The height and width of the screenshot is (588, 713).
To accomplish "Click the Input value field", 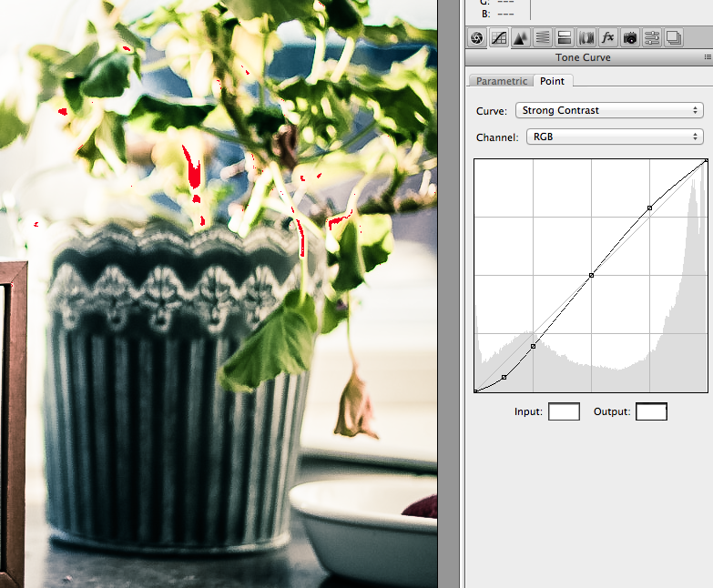I will pos(564,411).
